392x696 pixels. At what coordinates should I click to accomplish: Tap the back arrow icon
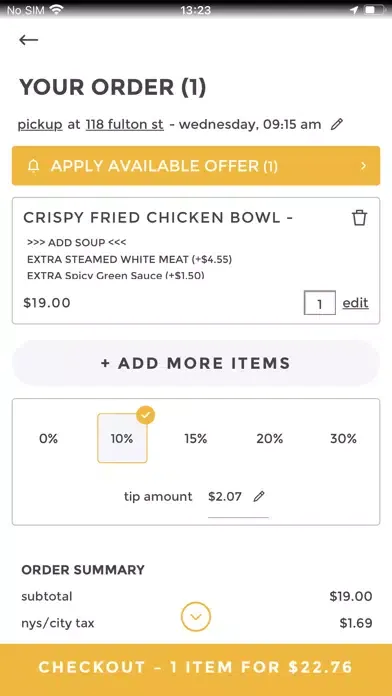28,40
